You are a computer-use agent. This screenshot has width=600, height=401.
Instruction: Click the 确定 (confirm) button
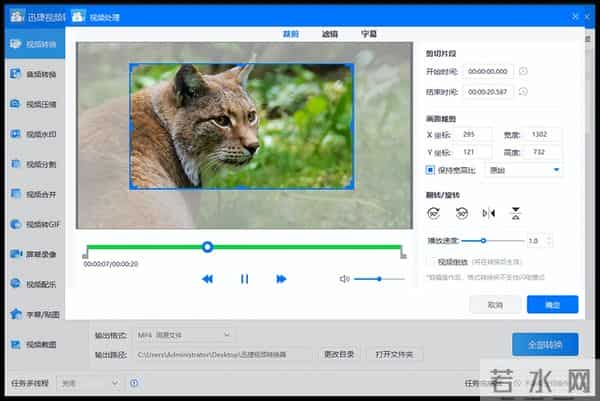tap(552, 305)
